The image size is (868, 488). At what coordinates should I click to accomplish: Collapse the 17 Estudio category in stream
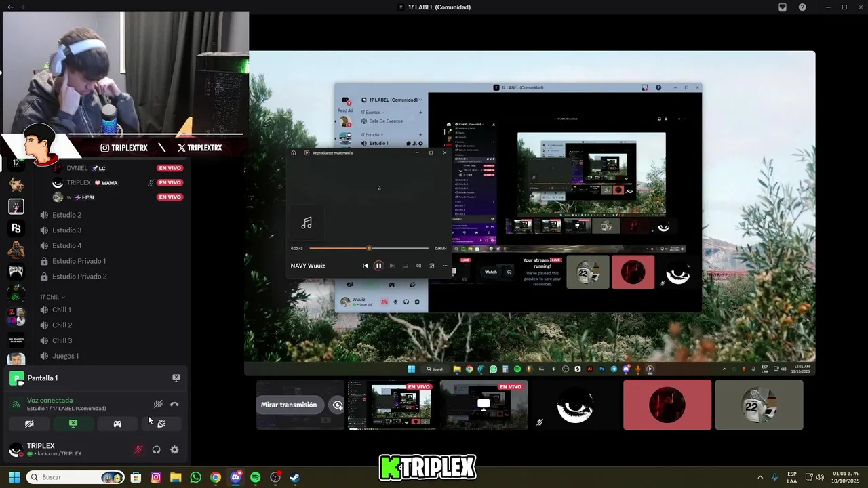click(372, 134)
